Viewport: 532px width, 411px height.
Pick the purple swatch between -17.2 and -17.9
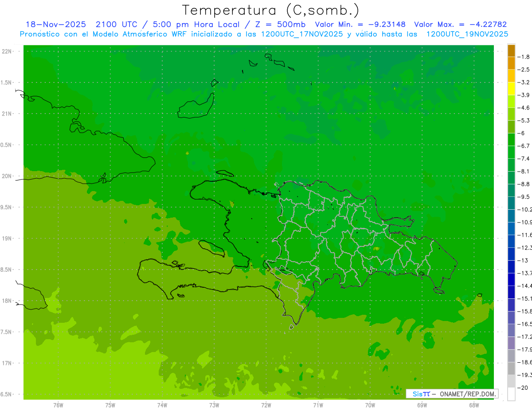coord(511,343)
